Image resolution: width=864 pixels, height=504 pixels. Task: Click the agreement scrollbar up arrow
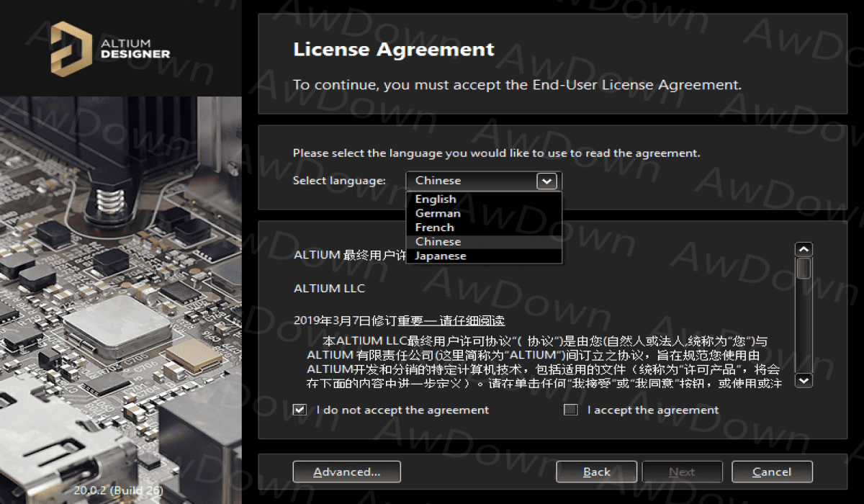coord(804,249)
